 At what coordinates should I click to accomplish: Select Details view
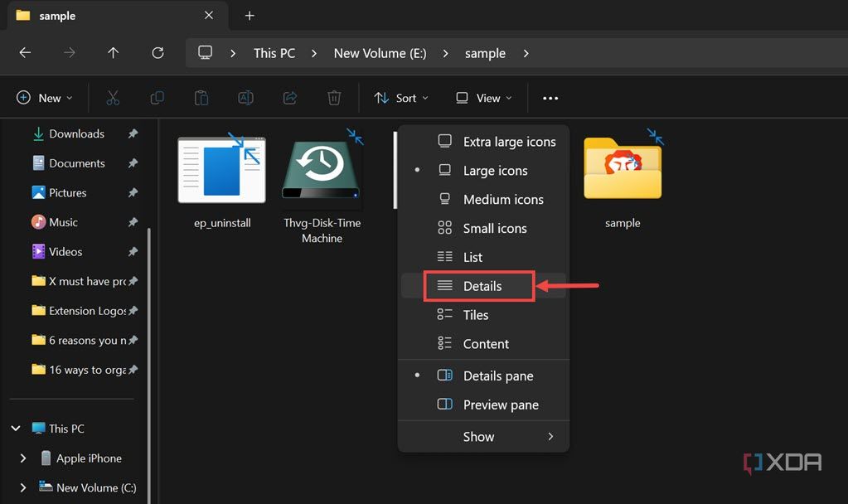pyautogui.click(x=483, y=285)
